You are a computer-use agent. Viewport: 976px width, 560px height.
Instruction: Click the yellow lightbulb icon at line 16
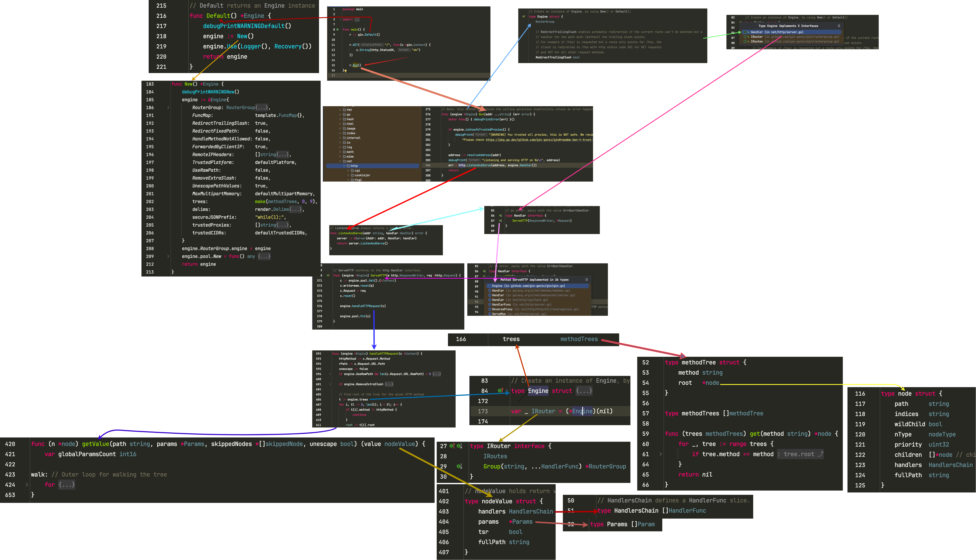345,71
